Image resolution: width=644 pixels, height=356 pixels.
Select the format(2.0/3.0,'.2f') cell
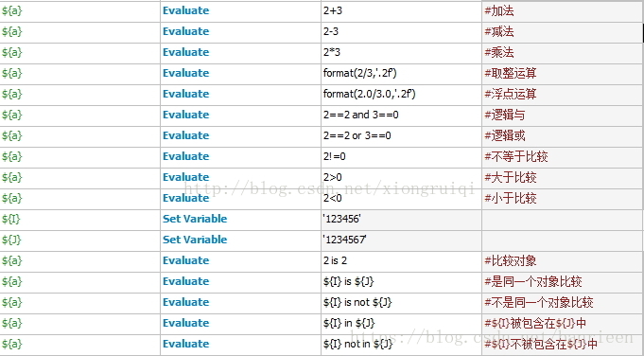pyautogui.click(x=401, y=95)
